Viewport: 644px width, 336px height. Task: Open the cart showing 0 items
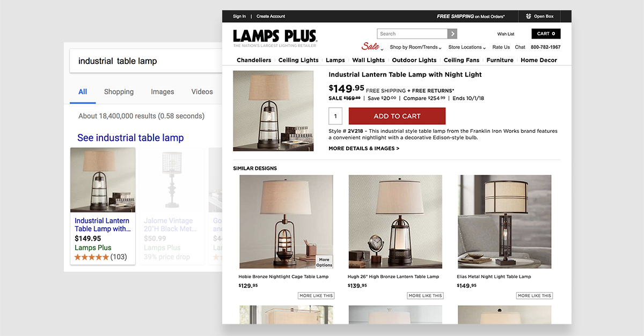(x=546, y=34)
